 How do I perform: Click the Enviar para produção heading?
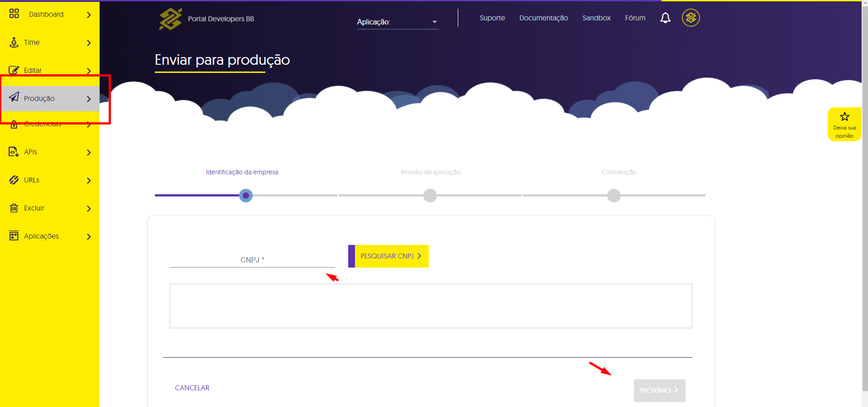pyautogui.click(x=222, y=60)
